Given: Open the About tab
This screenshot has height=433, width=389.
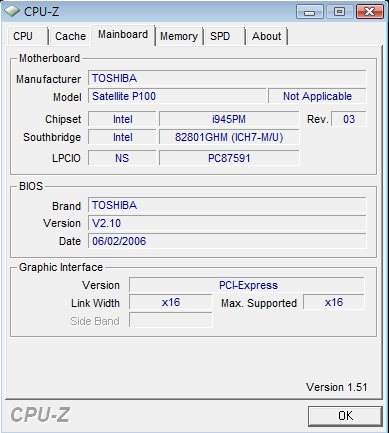Looking at the screenshot, I should [x=266, y=36].
